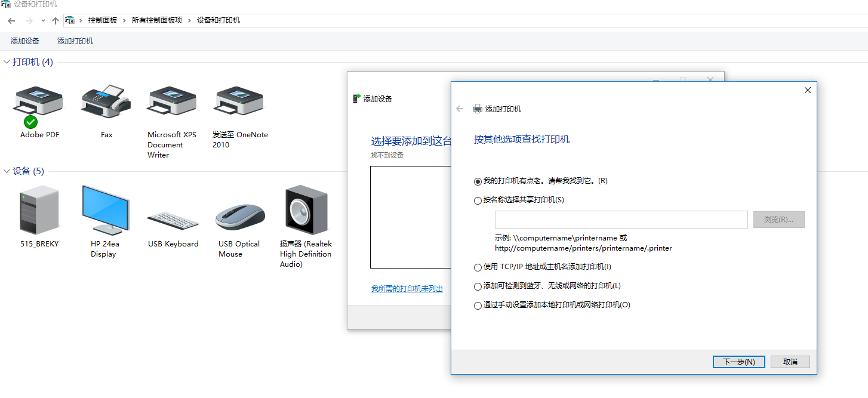Collapse the 设备 (5) group

click(x=7, y=171)
